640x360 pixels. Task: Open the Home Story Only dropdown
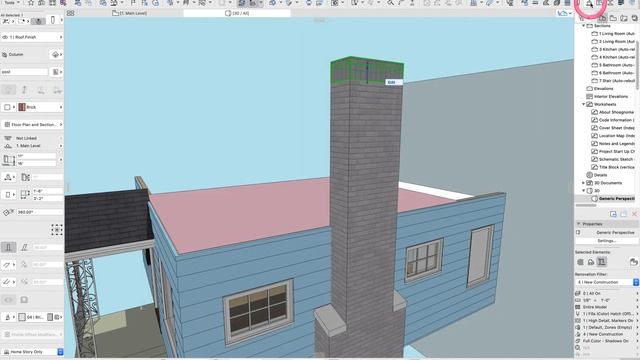pos(32,352)
